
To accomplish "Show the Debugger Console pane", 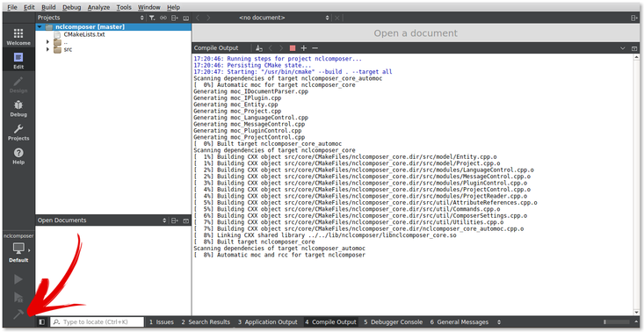I will point(393,322).
